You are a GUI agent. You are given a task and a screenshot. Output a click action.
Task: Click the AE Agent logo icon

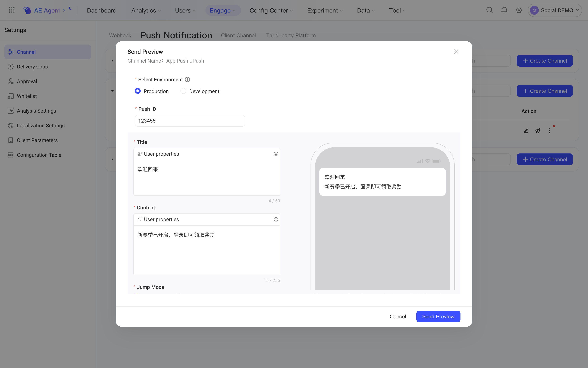(x=27, y=10)
